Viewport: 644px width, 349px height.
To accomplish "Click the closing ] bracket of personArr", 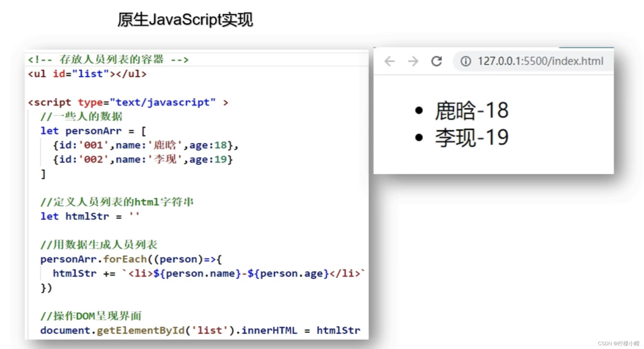I will point(43,174).
